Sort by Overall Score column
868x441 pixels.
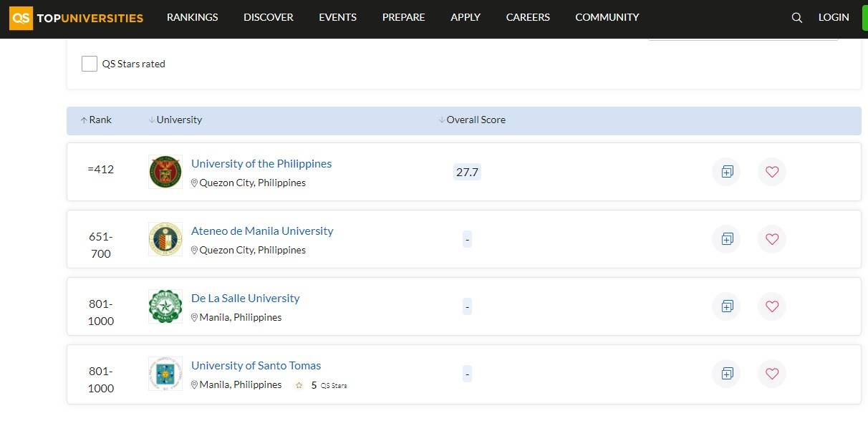(472, 120)
